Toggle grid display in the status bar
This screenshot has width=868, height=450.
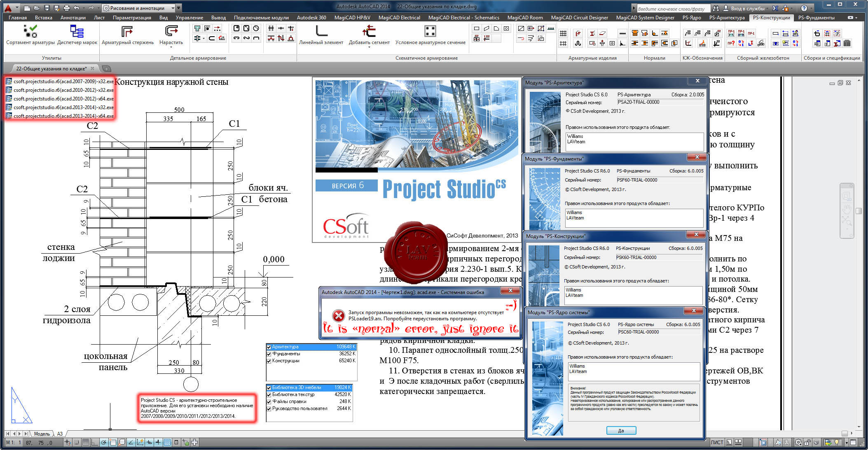(86, 443)
